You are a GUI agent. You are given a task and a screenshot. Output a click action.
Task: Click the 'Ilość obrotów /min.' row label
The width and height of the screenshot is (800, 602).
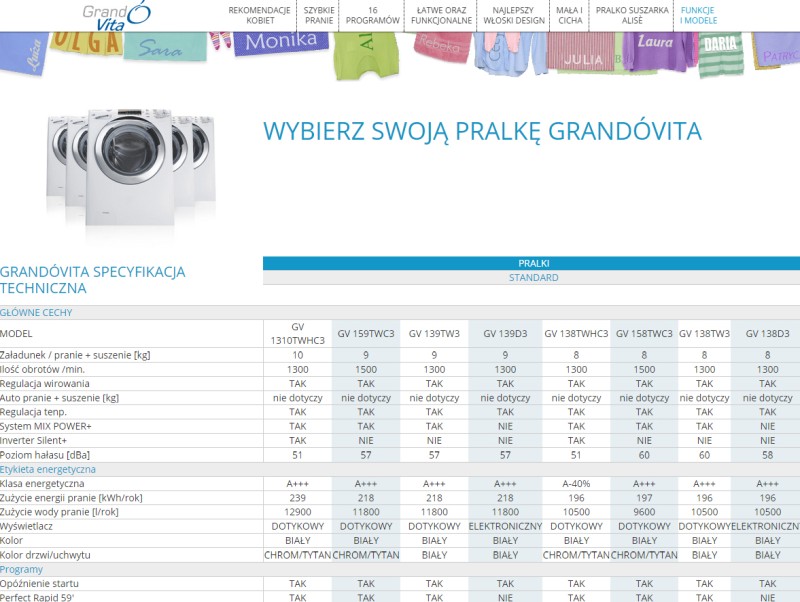42,369
